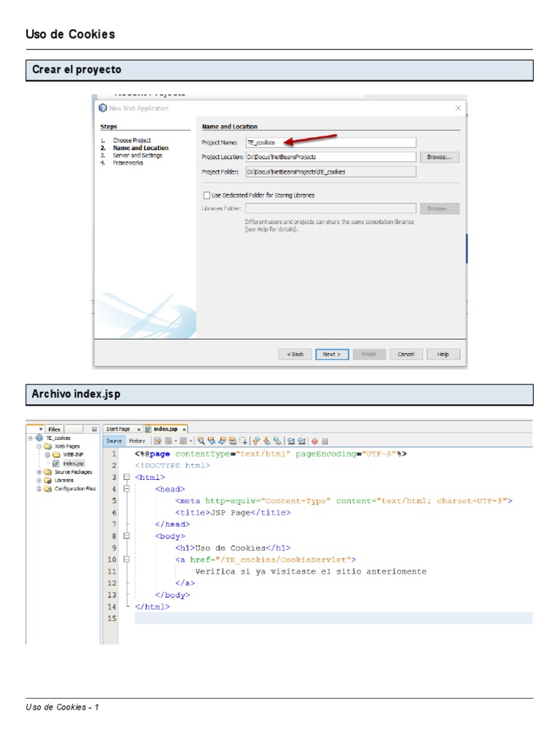Image resolution: width=560 pixels, height=747 pixels.
Task: Expand the Source Packages tree node
Action: point(39,472)
